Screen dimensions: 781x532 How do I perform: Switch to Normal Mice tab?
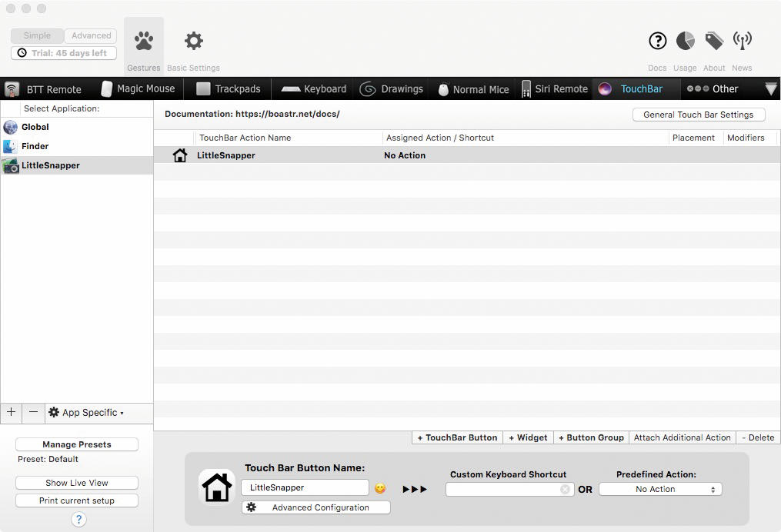[473, 89]
